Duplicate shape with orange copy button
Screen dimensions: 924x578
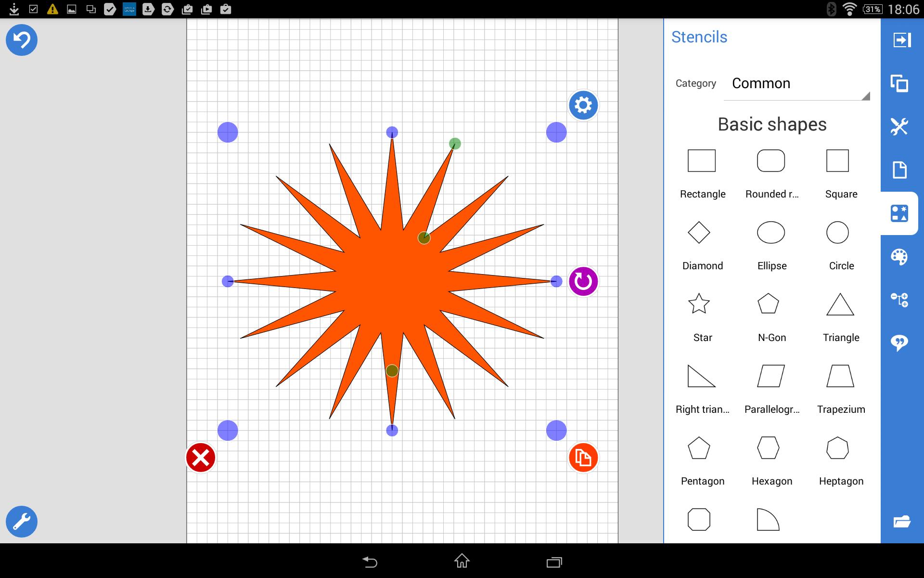(583, 458)
